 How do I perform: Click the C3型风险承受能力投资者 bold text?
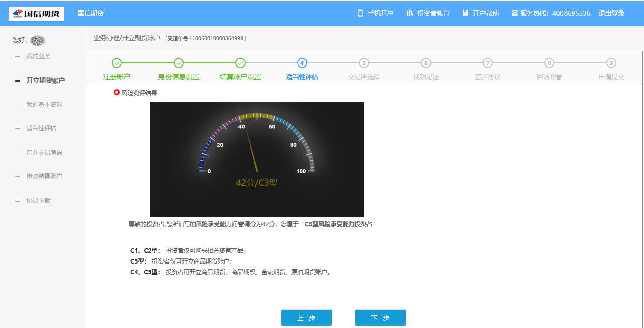coord(338,224)
